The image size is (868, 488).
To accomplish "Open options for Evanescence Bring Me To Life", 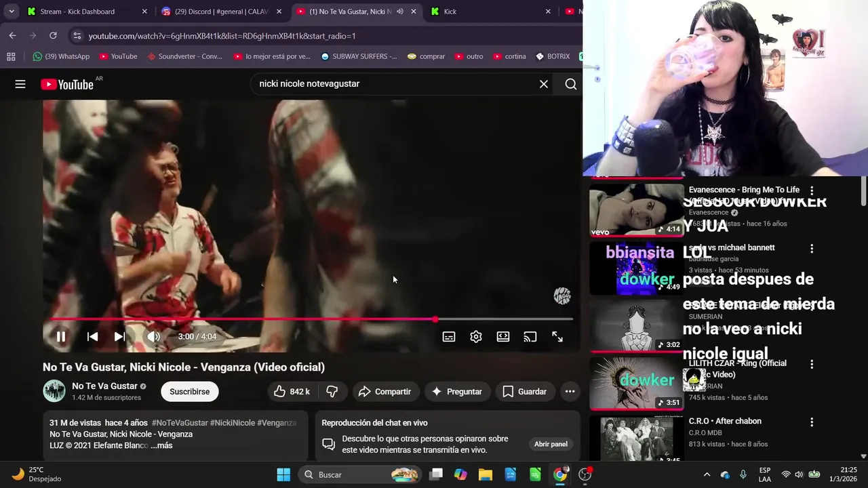I will click(x=812, y=191).
